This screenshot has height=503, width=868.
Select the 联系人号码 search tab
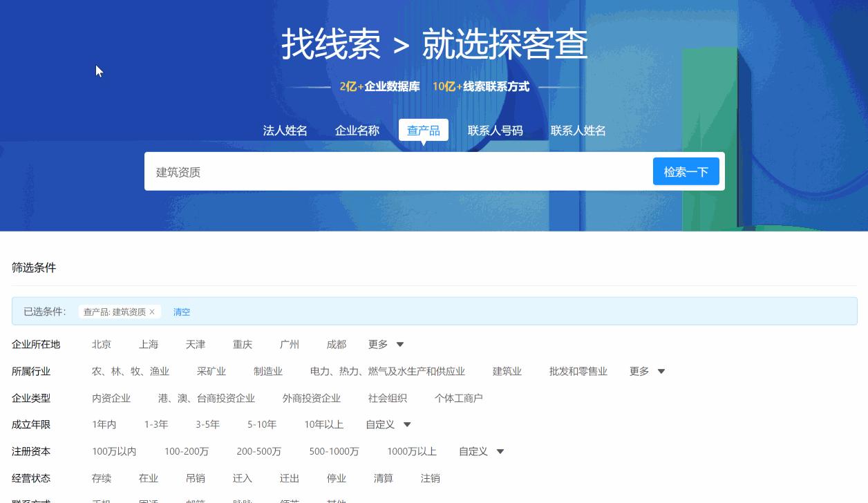[x=496, y=131]
